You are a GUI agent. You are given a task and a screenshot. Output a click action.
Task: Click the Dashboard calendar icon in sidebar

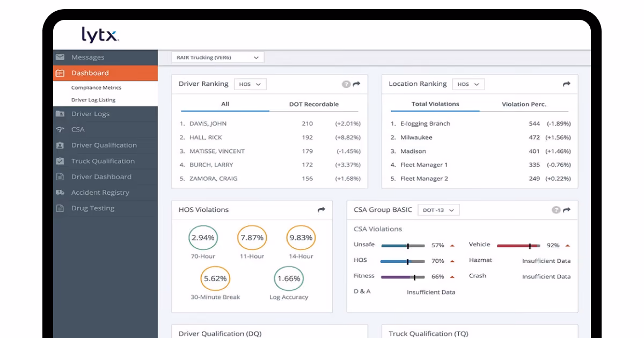pyautogui.click(x=60, y=73)
